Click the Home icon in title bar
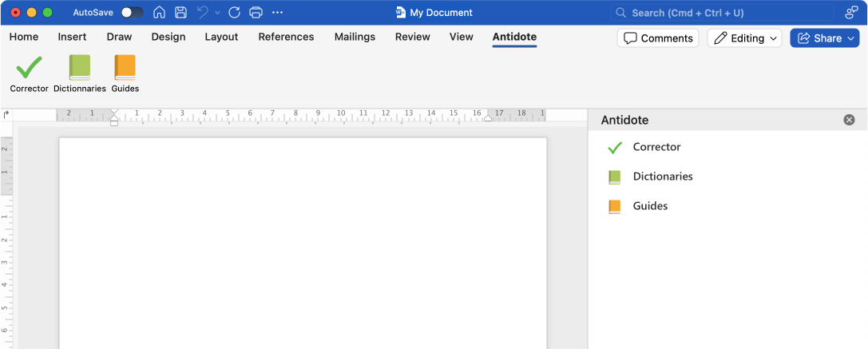 pos(160,13)
